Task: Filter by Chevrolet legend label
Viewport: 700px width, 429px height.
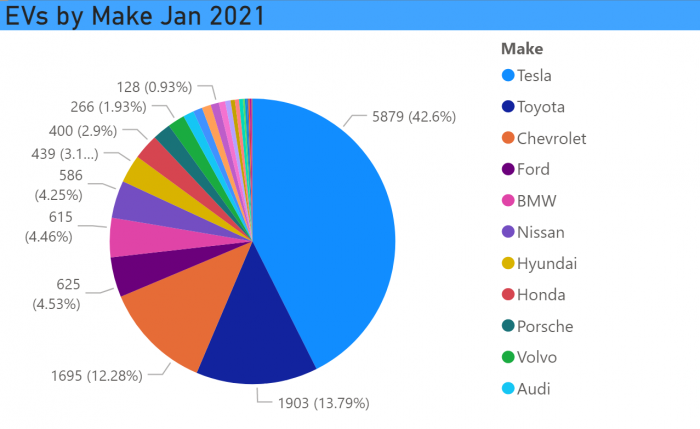Action: coord(551,138)
